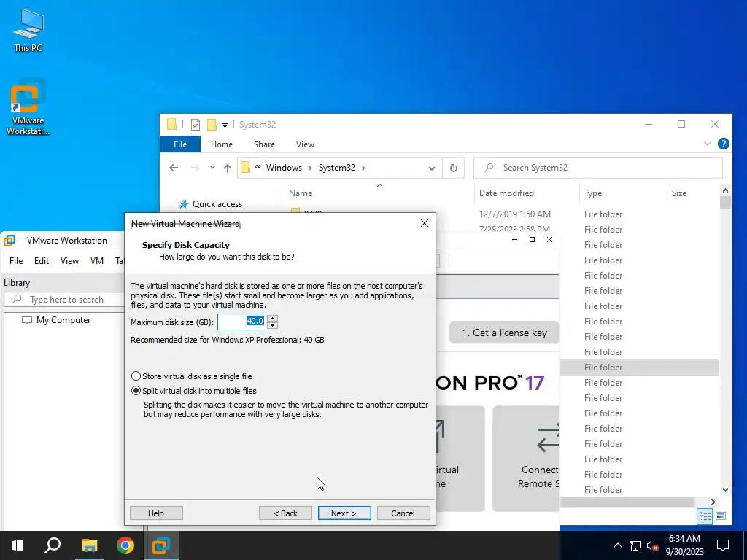Image resolution: width=747 pixels, height=560 pixels.
Task: Decrease maximum disk size with down arrow
Action: point(273,326)
